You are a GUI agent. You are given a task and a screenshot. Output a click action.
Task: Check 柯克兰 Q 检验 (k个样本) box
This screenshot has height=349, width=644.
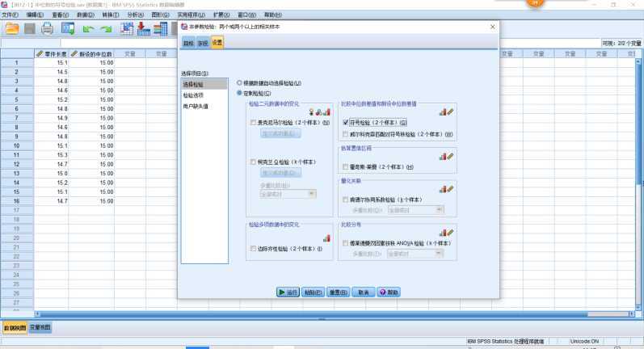[x=253, y=162]
